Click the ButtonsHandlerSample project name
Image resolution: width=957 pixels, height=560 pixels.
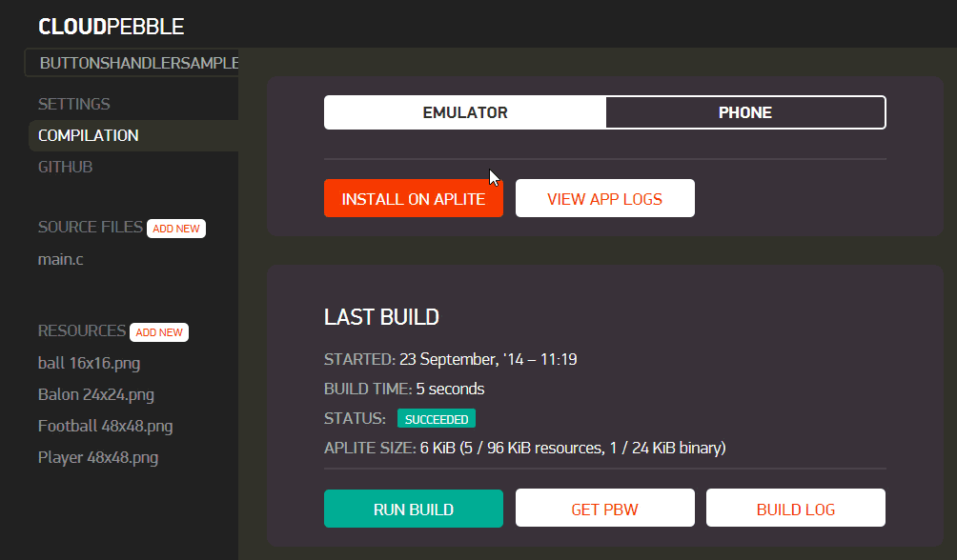pyautogui.click(x=138, y=63)
